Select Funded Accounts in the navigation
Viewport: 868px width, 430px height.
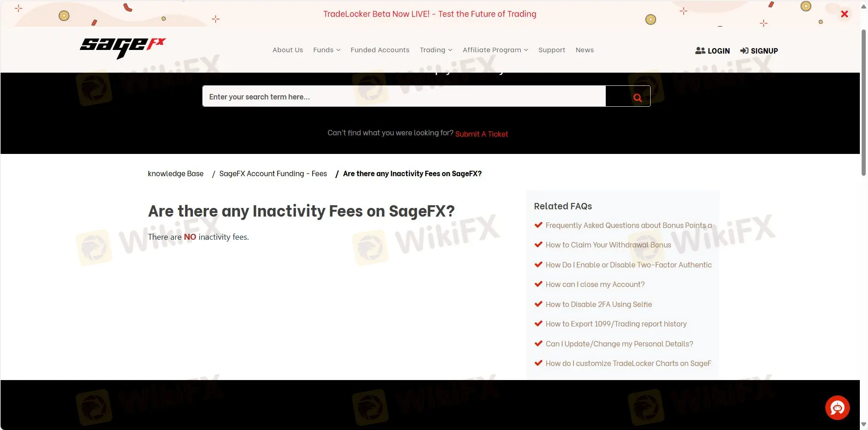coord(379,50)
